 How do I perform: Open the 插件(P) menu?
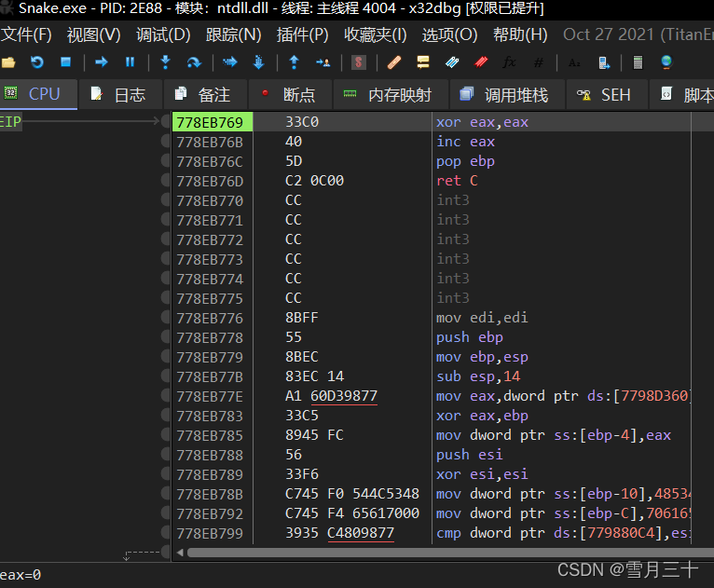(302, 34)
